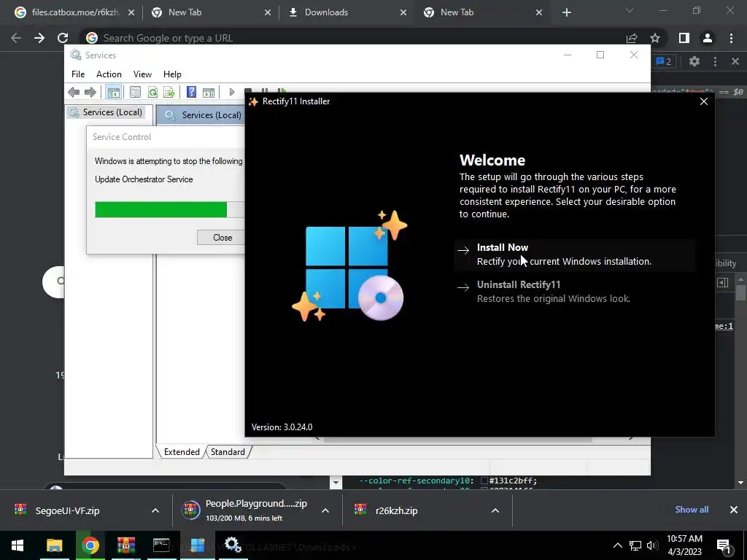747x560 pixels.
Task: Open WinRAR from the taskbar
Action: tap(125, 545)
